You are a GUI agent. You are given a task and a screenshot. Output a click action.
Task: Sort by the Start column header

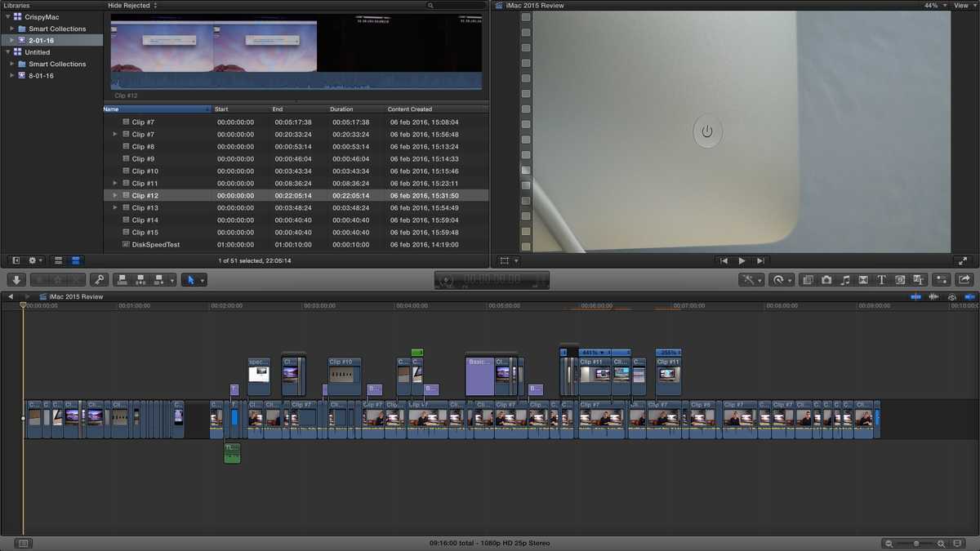click(241, 109)
